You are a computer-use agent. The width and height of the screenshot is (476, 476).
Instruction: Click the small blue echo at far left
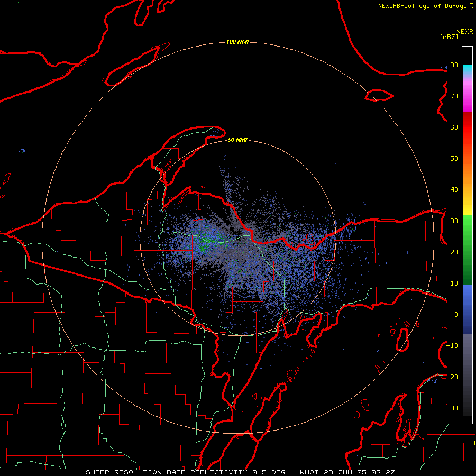click(22, 150)
